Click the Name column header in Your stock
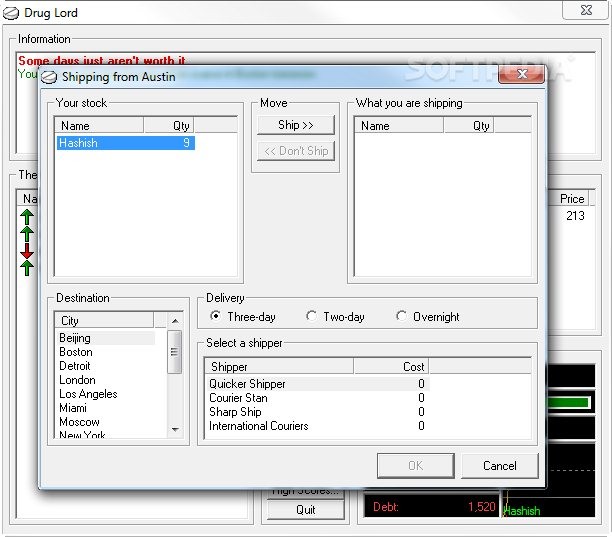The height and width of the screenshot is (537, 612). click(99, 126)
